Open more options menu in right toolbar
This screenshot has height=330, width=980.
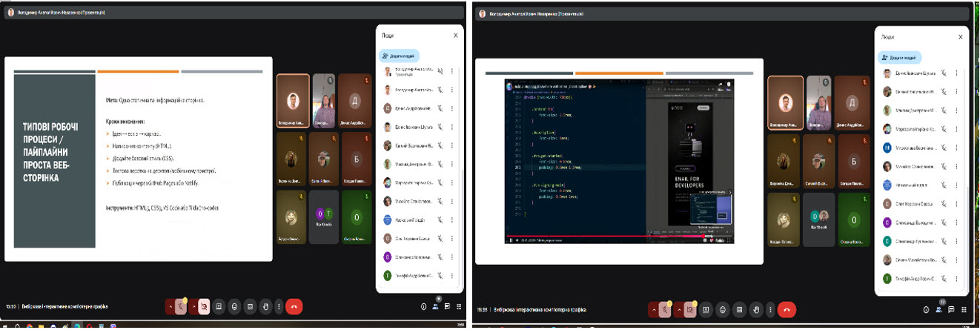coord(769,308)
